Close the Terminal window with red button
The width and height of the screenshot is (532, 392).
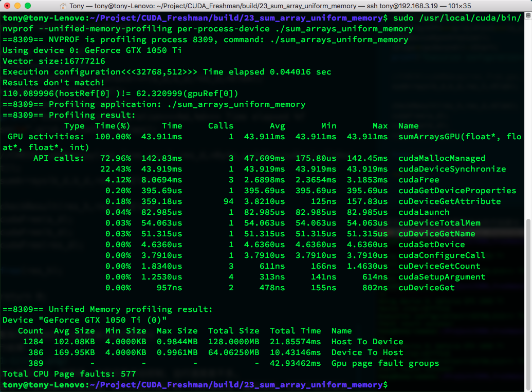(x=7, y=6)
